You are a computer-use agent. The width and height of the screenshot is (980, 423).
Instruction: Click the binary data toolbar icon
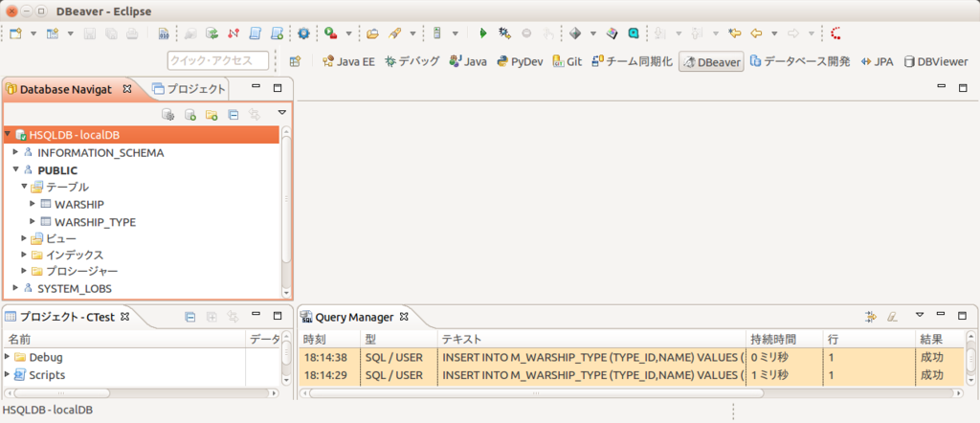[164, 33]
